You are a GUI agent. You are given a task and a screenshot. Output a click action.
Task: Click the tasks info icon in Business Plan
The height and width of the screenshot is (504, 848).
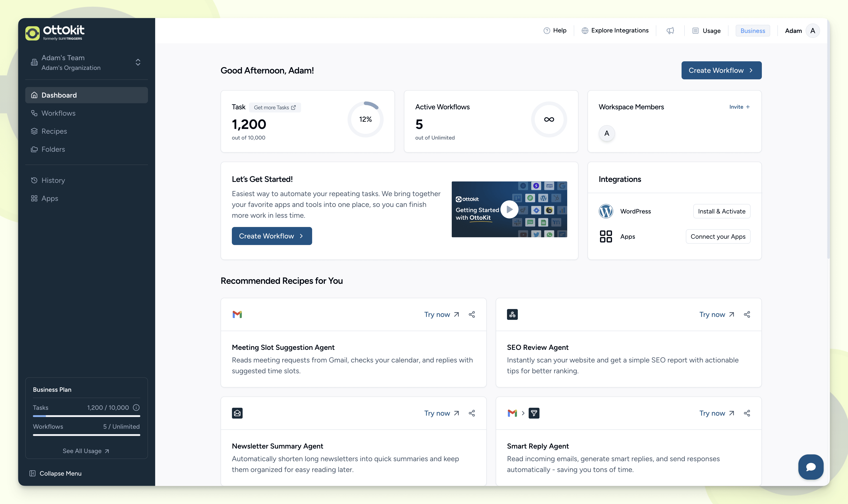[136, 408]
